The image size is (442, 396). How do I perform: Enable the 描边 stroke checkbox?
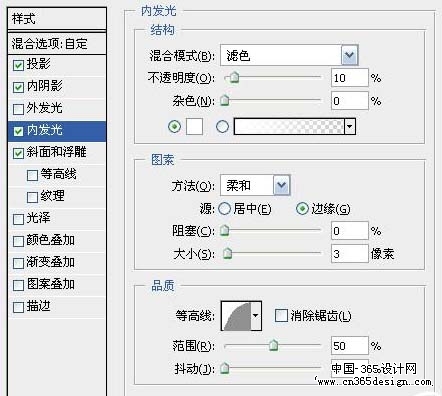(x=18, y=307)
